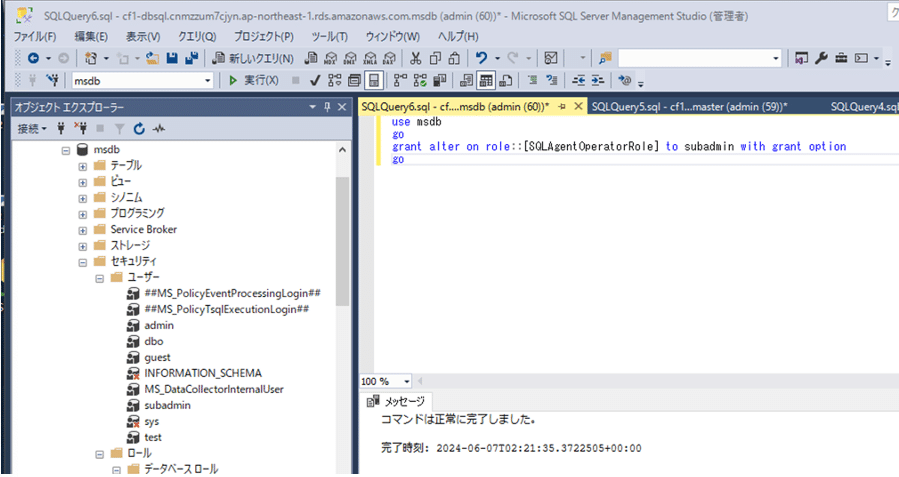
Task: Click the wrench Properties icon
Action: click(x=821, y=58)
